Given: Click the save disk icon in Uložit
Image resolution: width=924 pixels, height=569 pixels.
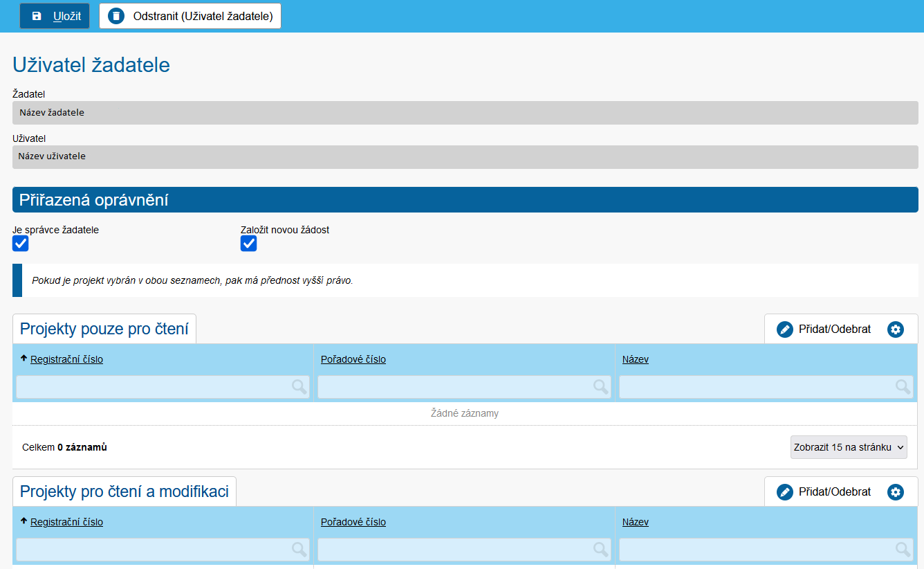Looking at the screenshot, I should click(37, 16).
